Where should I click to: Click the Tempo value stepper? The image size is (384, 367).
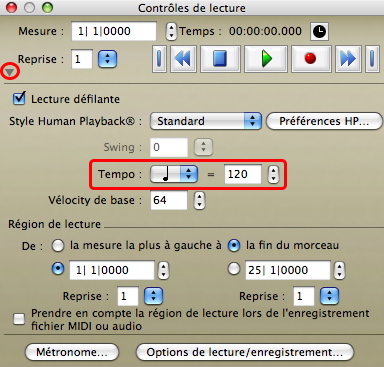click(273, 174)
